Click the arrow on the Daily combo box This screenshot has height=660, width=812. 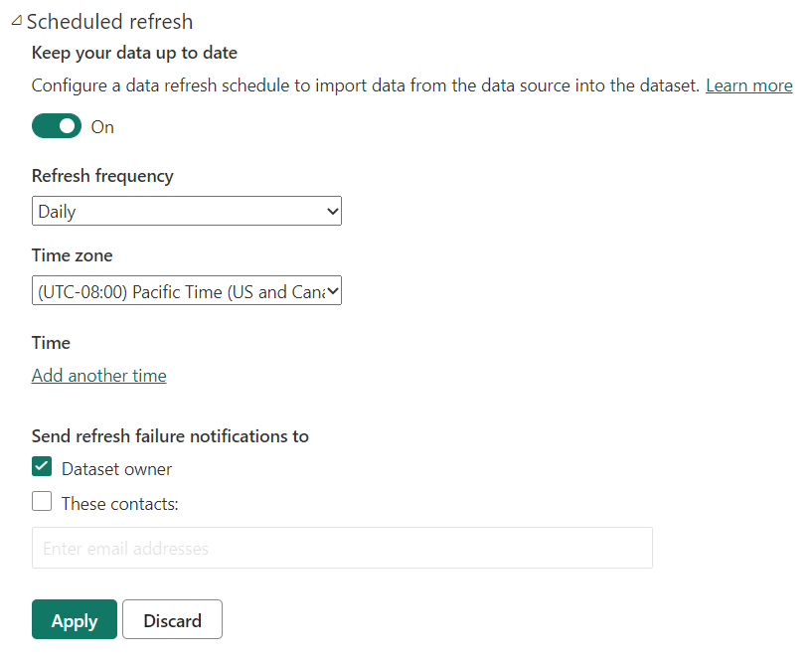[x=332, y=211]
